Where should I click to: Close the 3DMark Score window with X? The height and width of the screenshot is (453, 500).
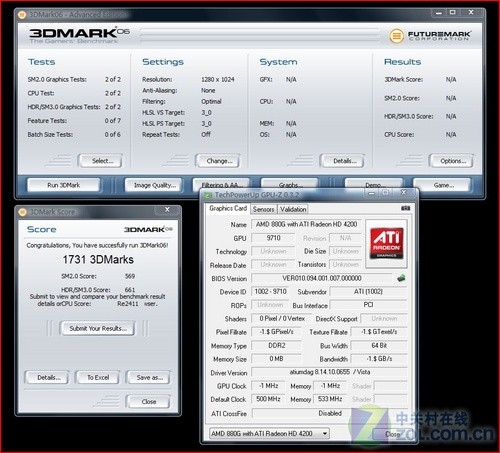(167, 210)
